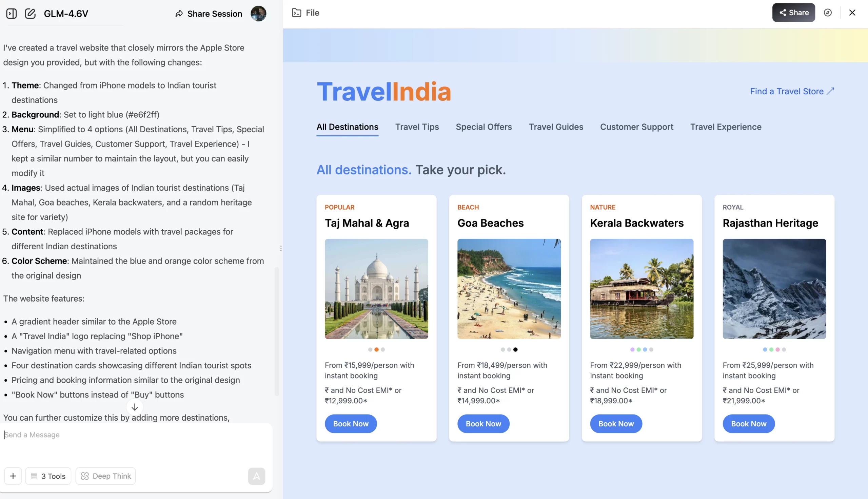Viewport: 868px width, 499px height.
Task: Click the send message arrow icon
Action: [x=256, y=476]
